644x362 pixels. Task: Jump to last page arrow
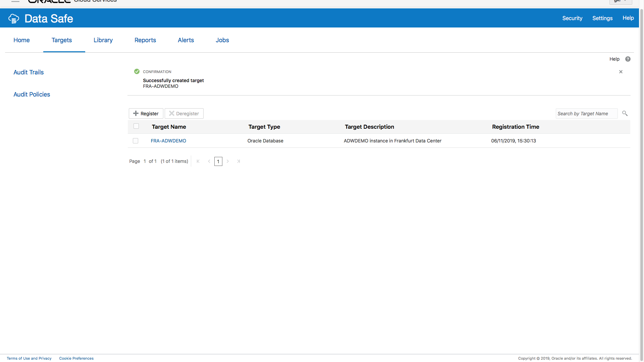[238, 161]
